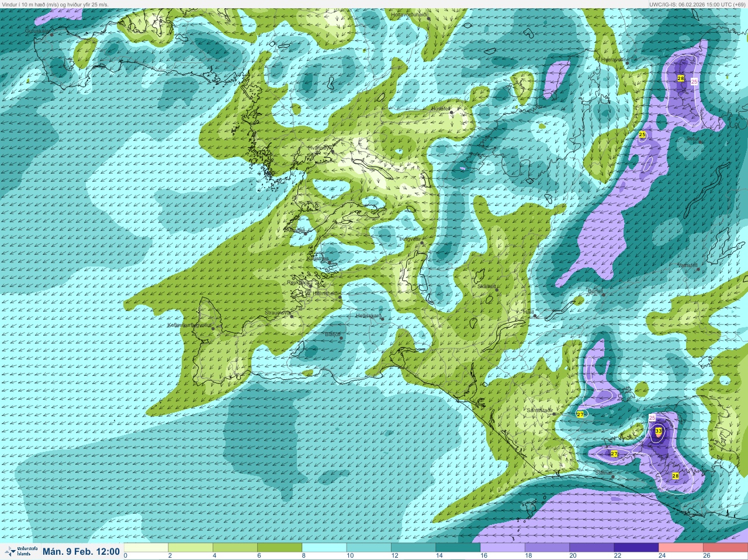Image resolution: width=748 pixels, height=560 pixels.
Task: Select the 18–20 m/s purple legend swatch
Action: pyautogui.click(x=547, y=547)
